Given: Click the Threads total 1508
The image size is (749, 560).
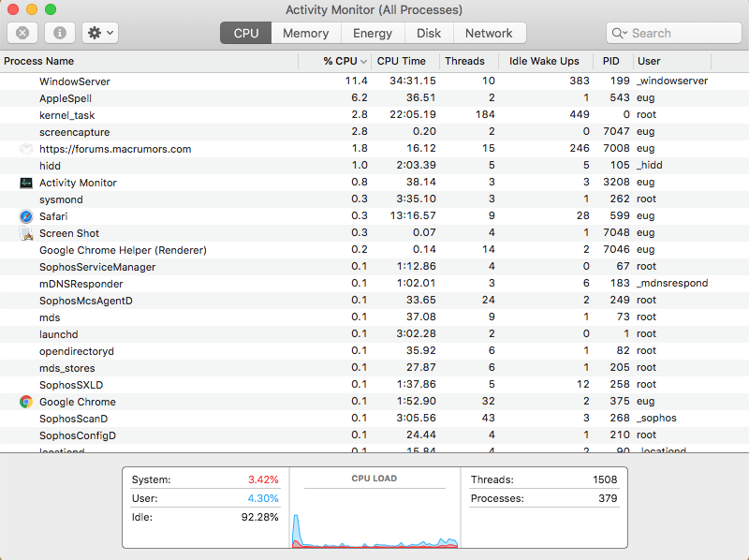Looking at the screenshot, I should (605, 479).
